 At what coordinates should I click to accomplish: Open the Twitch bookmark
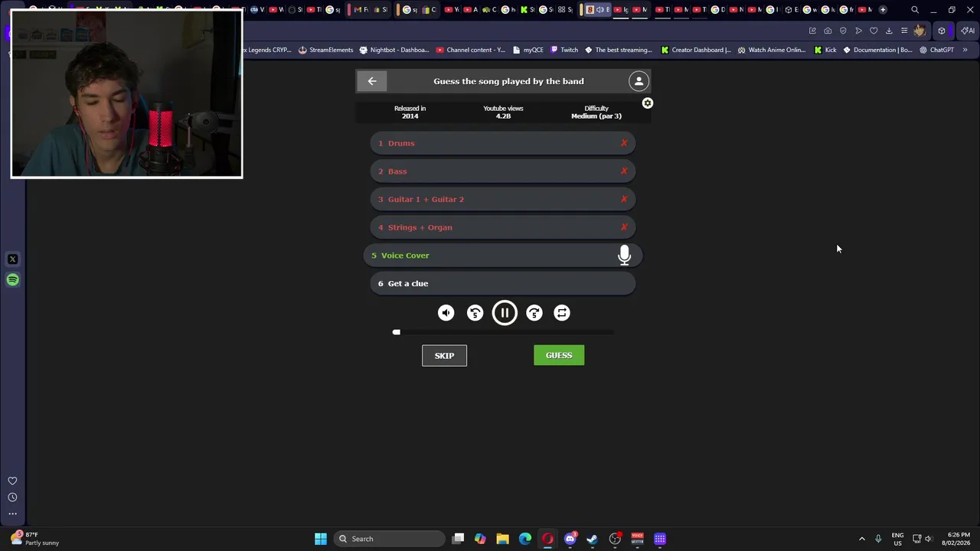coord(564,50)
